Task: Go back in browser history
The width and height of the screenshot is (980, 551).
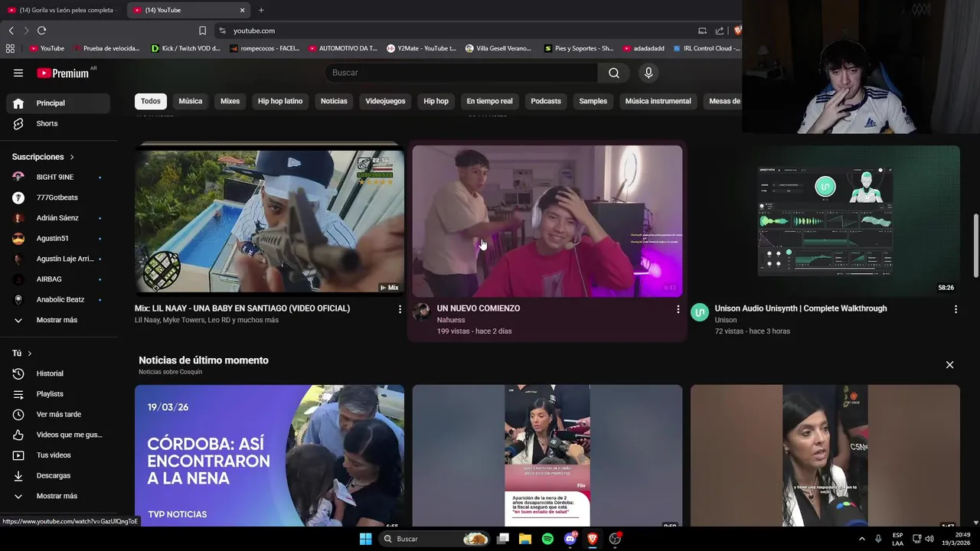Action: point(11,31)
